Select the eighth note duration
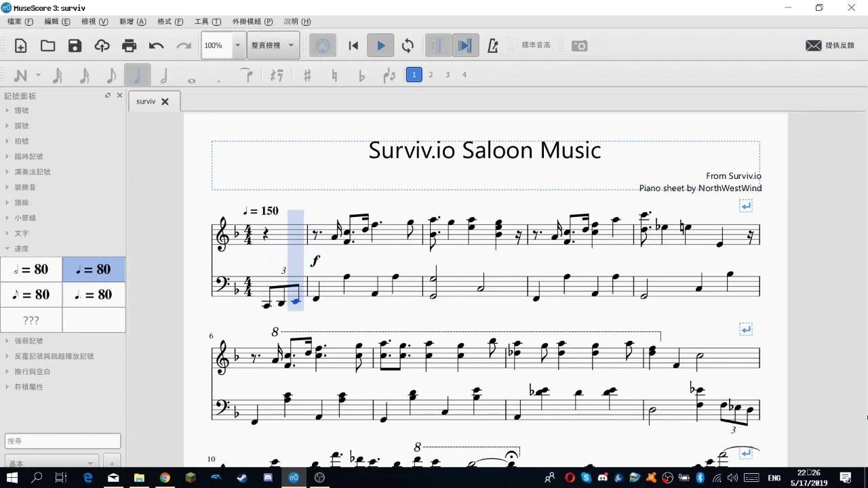Viewport: 868px width, 488px height. [x=111, y=75]
